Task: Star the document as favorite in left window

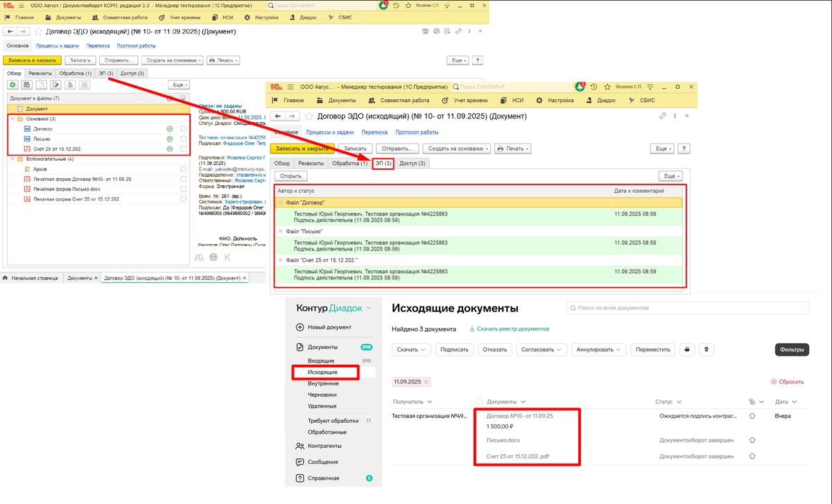Action: coord(38,32)
